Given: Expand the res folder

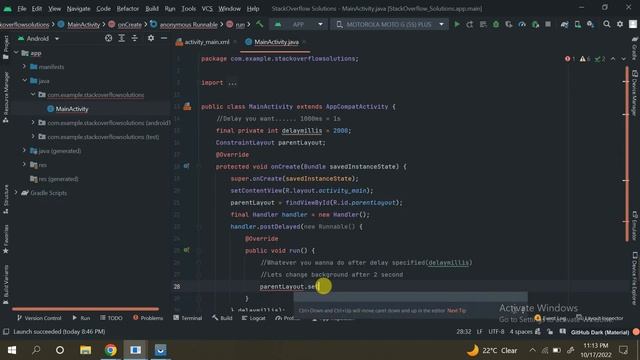Looking at the screenshot, I should 24,164.
